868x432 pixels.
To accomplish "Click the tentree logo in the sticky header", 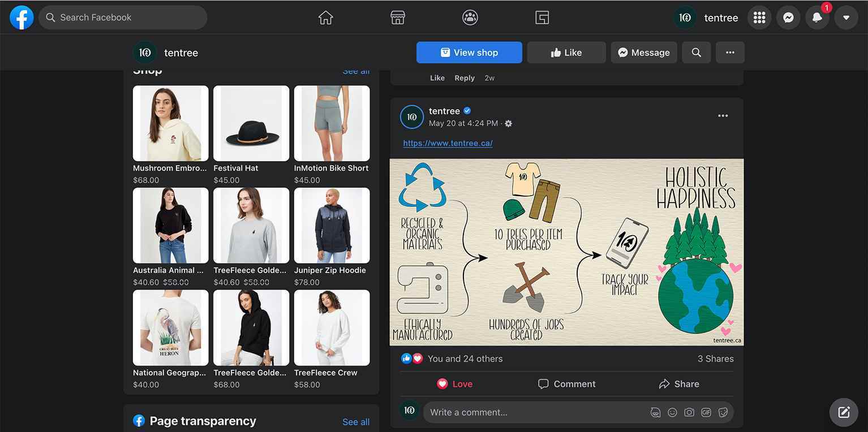I will (x=145, y=53).
